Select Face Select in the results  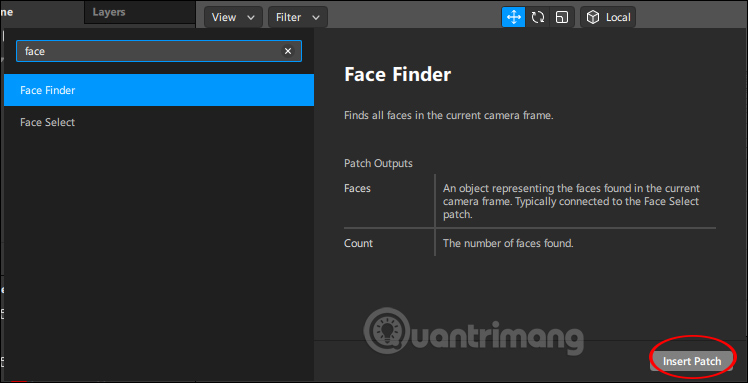[x=159, y=123]
